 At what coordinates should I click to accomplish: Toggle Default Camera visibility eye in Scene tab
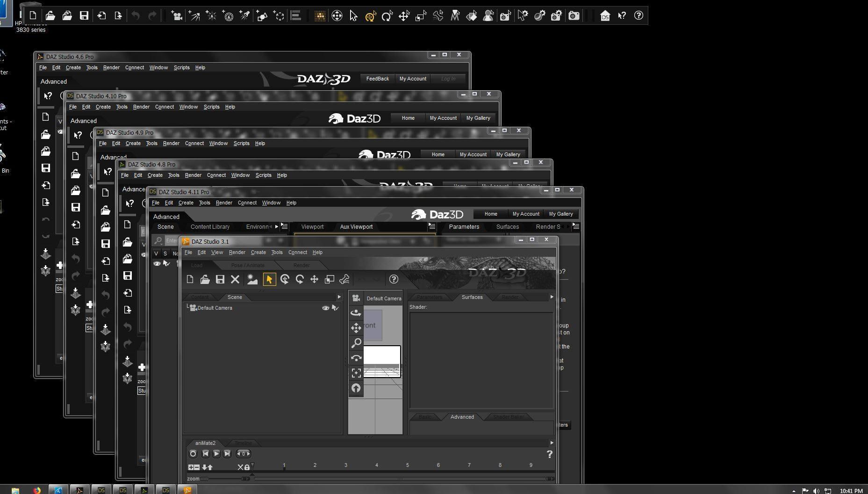(x=325, y=308)
